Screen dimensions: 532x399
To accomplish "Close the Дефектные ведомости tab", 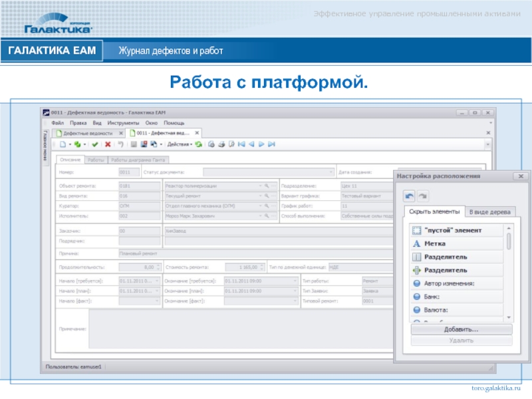I will tap(120, 133).
